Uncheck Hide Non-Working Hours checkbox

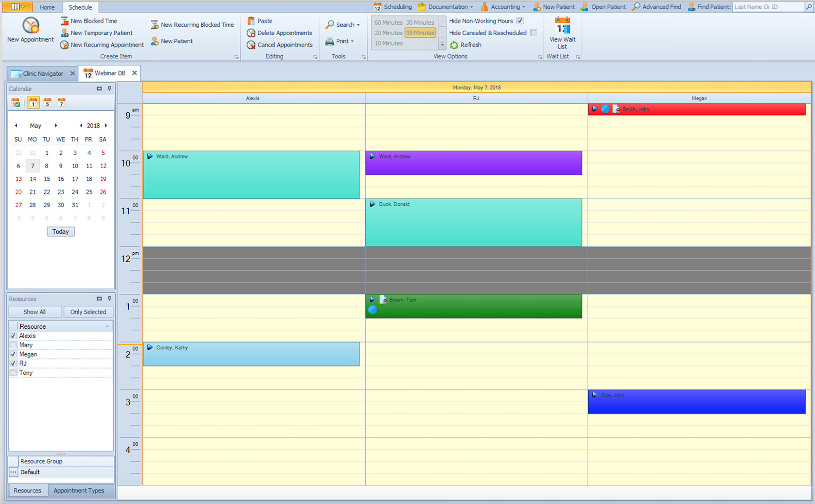coord(520,21)
